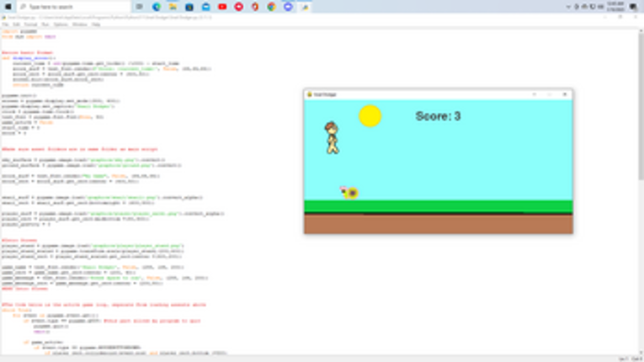The height and width of the screenshot is (362, 644).
Task: Click the Score text in the game
Action: tap(438, 116)
